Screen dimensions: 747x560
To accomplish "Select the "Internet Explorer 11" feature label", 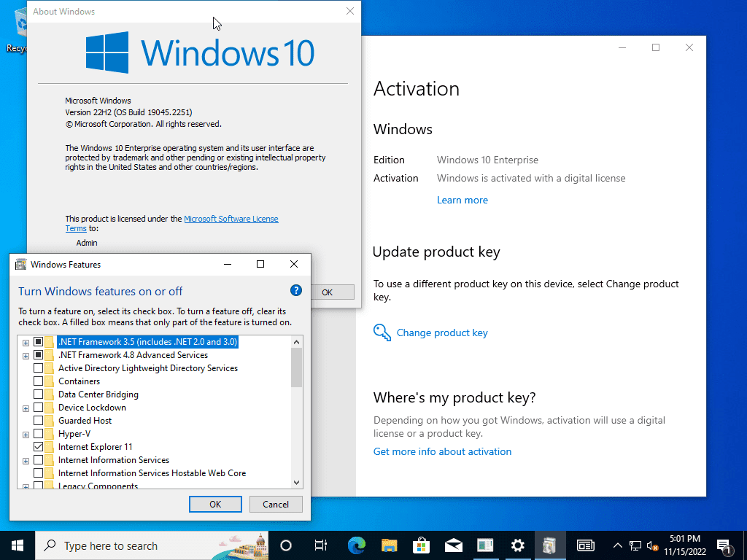I will (96, 447).
